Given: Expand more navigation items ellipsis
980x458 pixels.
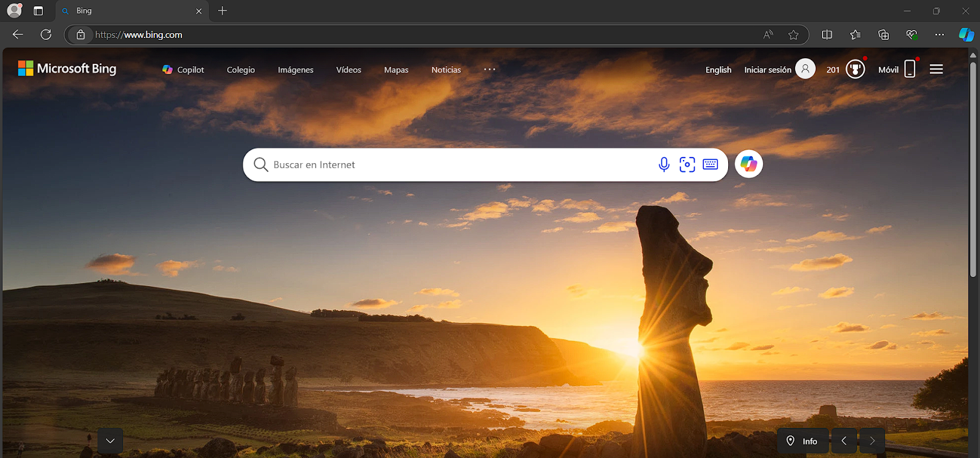Looking at the screenshot, I should click(489, 69).
